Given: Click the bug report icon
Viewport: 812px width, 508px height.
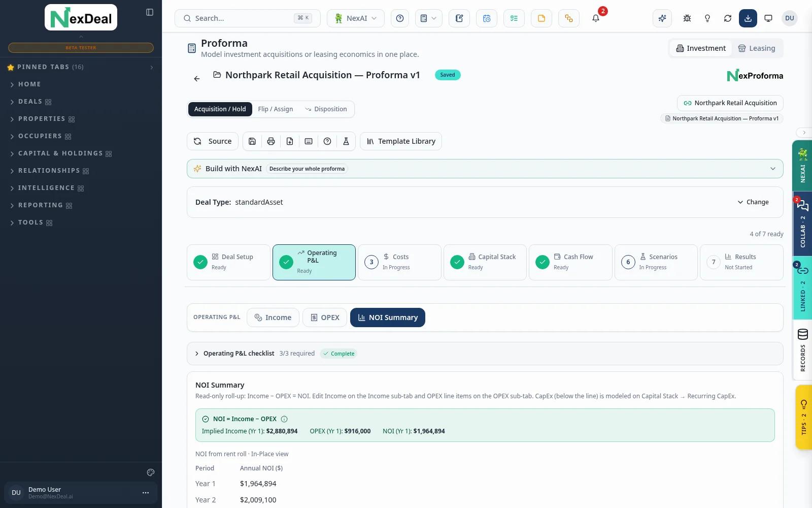Looking at the screenshot, I should [x=687, y=18].
